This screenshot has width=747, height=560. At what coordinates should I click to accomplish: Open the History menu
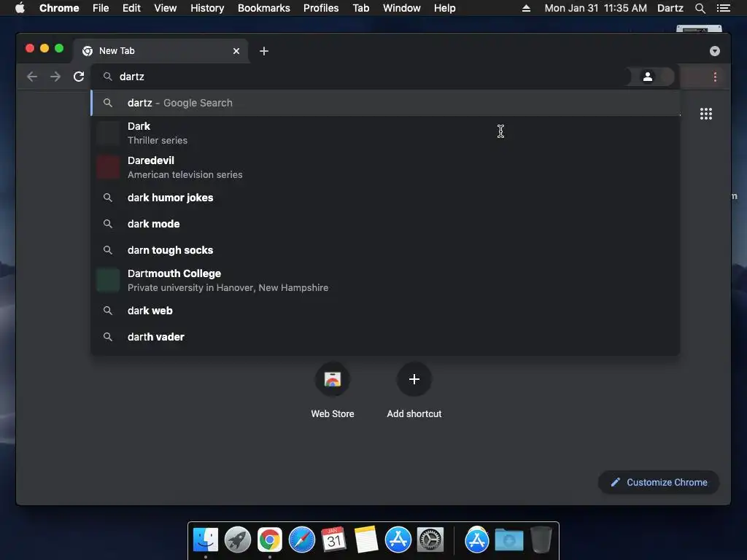tap(207, 8)
